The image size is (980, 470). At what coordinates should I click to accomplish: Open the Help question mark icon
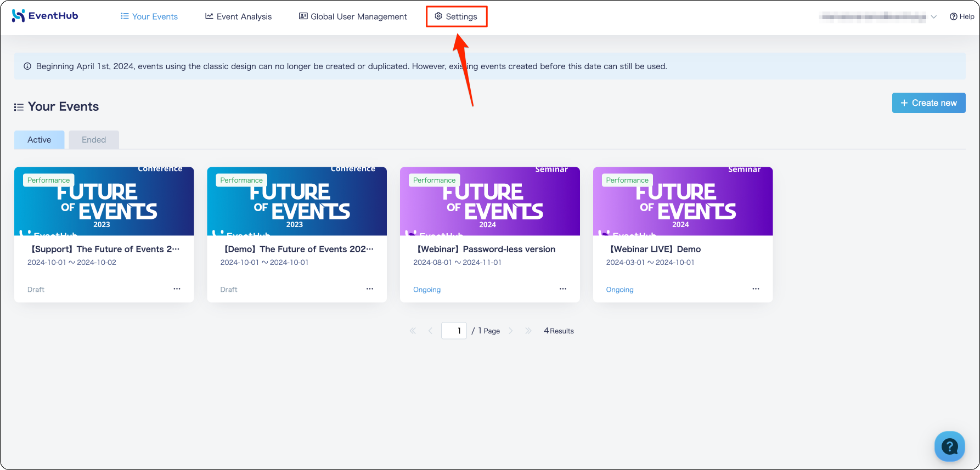tap(954, 16)
